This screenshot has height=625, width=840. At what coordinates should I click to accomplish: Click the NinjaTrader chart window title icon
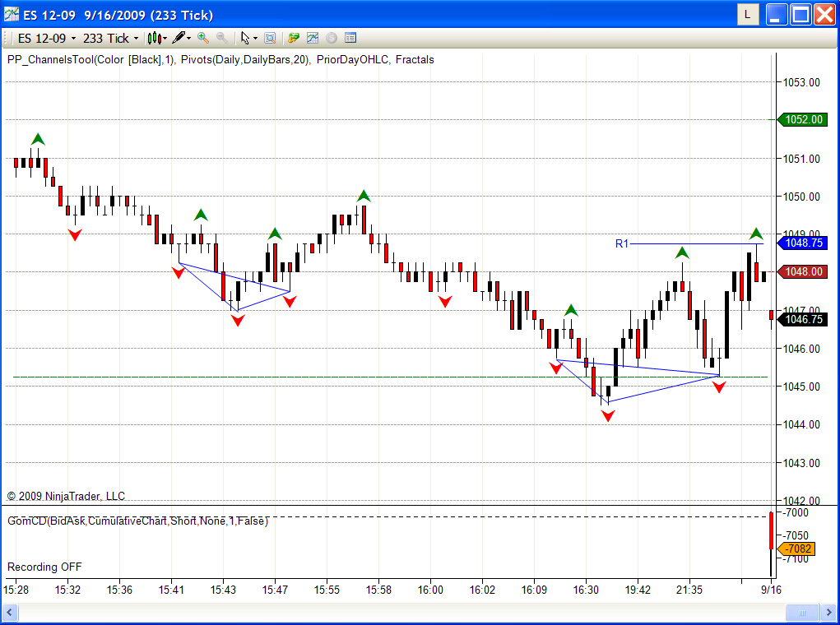pyautogui.click(x=12, y=15)
